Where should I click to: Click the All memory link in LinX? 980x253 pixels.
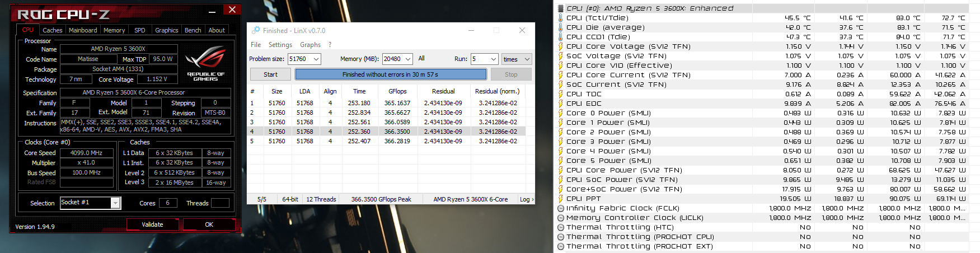[x=421, y=58]
